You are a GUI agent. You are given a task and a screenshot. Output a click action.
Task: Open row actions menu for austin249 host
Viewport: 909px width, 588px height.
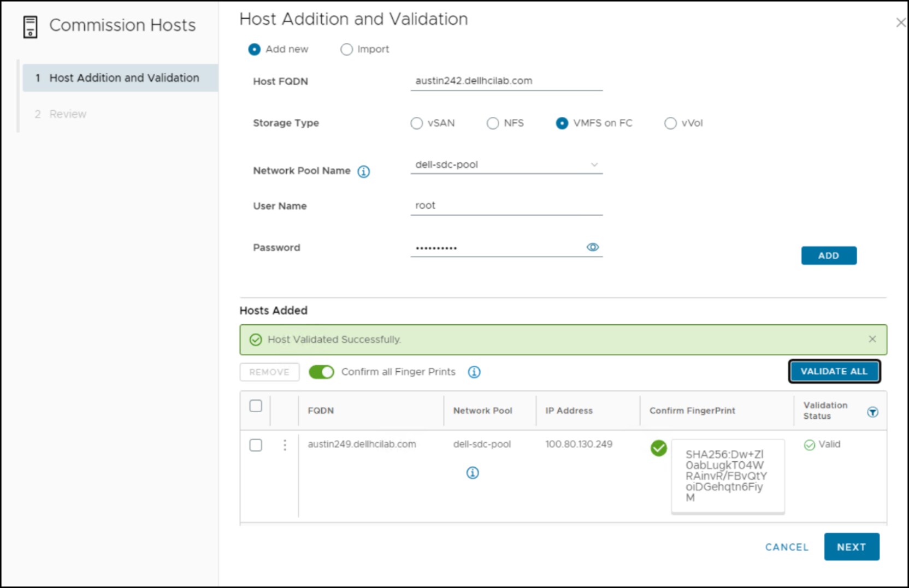pyautogui.click(x=285, y=445)
